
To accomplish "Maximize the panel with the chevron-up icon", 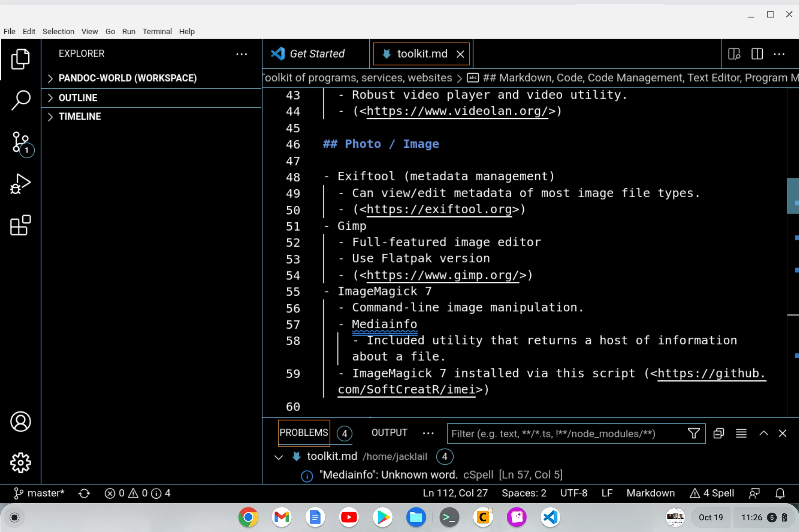I will (763, 433).
